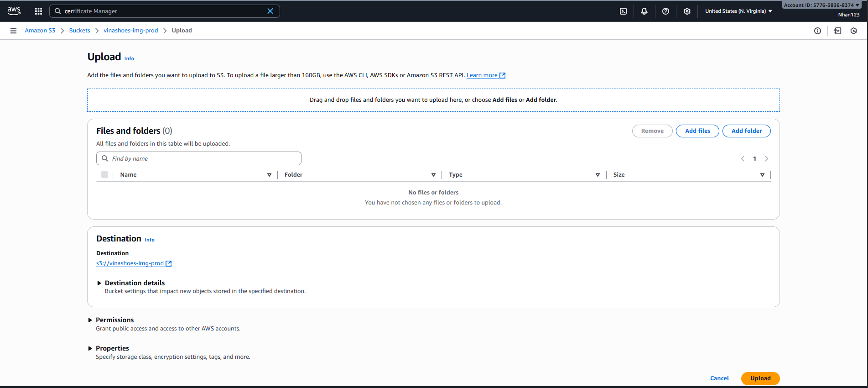Click the drag and drop upload area
Viewport: 868px width, 388px height.
[x=433, y=100]
